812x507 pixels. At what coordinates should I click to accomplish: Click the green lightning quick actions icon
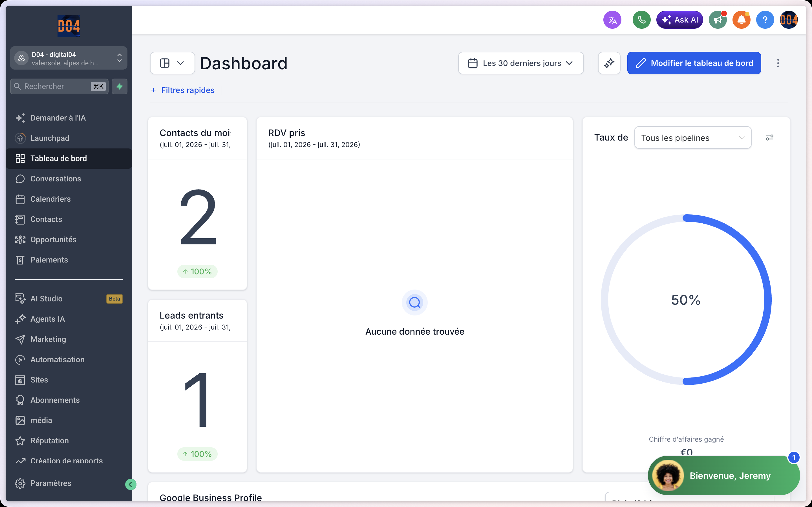[120, 86]
